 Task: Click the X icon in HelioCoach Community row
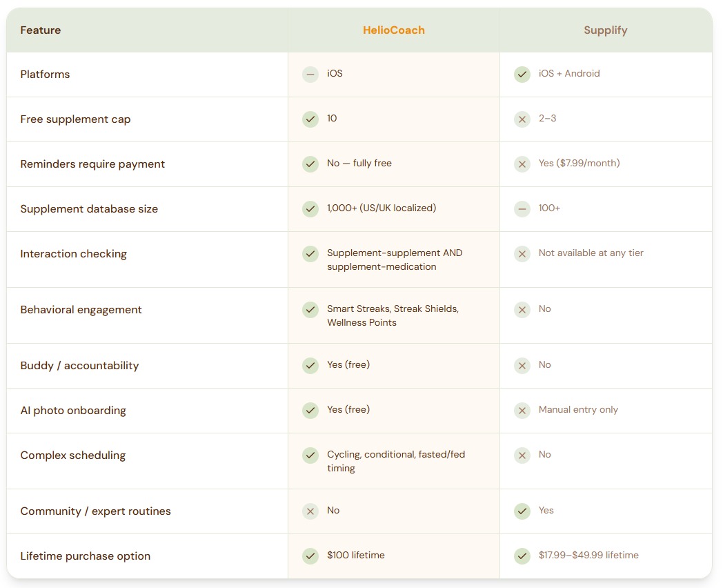coord(310,511)
